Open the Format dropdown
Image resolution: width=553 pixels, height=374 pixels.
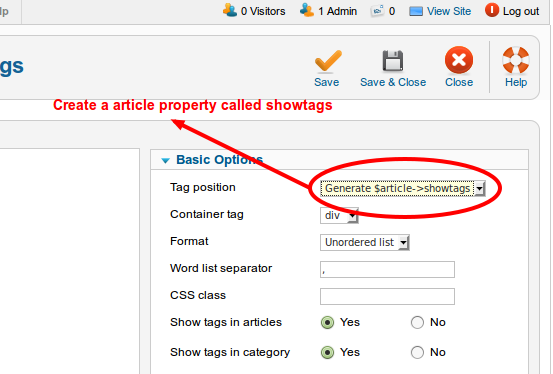point(365,243)
